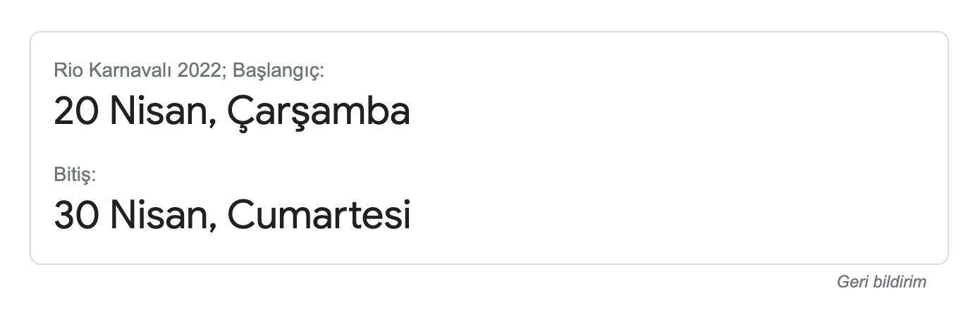Click the word Başlangıç

(278, 70)
